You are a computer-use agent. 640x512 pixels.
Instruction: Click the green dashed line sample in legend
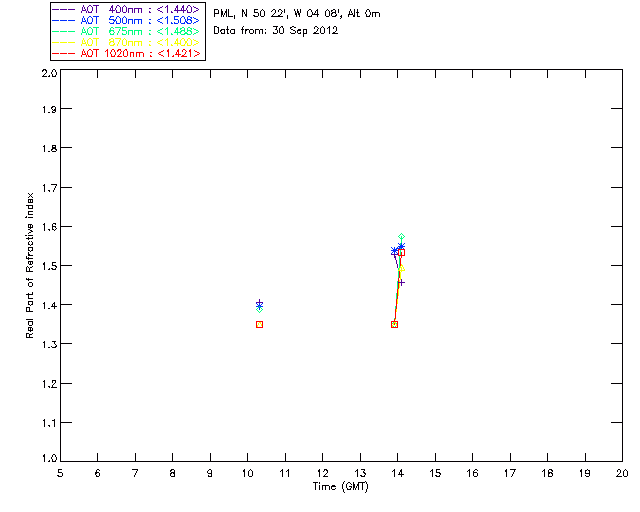64,31
